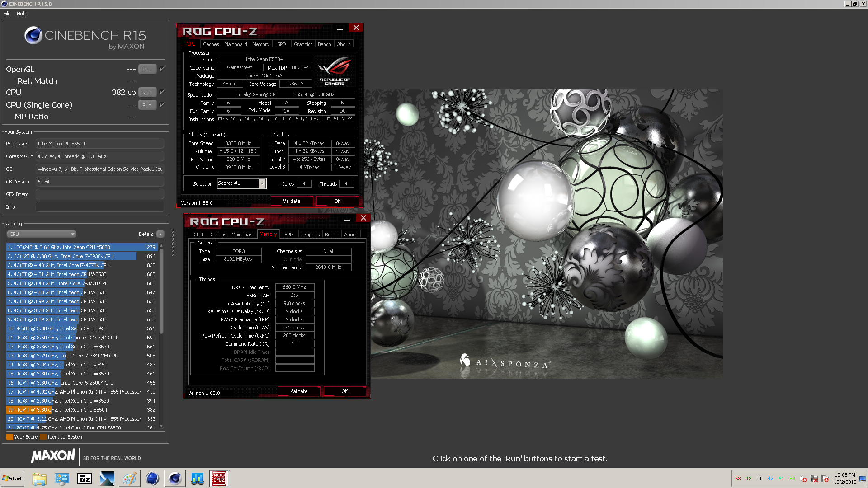
Task: Open the File menu
Action: click(x=7, y=14)
